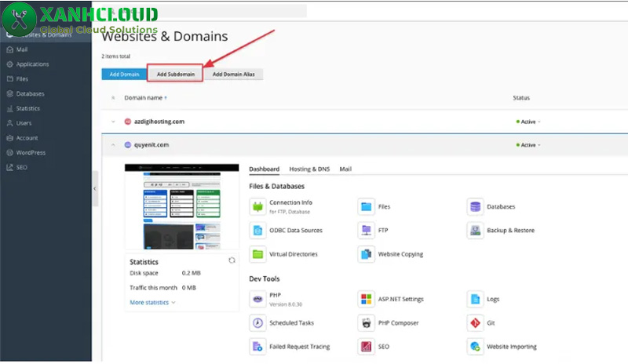Screen dimensions: 628x364
Task: Open the quyenit.com website preview thumbnail
Action: tap(182, 206)
